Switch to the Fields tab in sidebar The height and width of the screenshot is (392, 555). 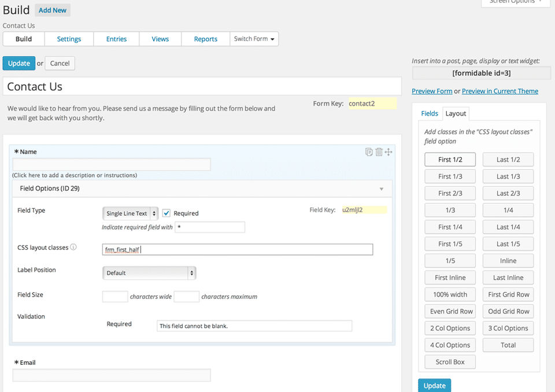click(x=430, y=114)
